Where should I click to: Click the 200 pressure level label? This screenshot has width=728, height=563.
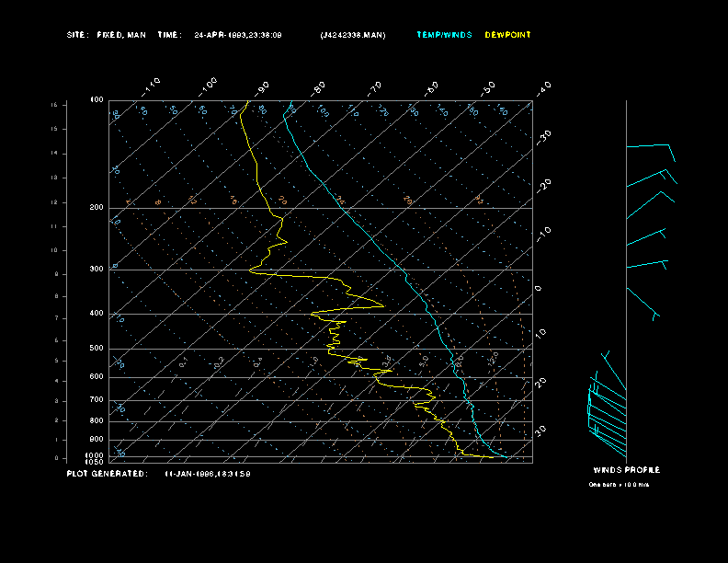coord(97,208)
